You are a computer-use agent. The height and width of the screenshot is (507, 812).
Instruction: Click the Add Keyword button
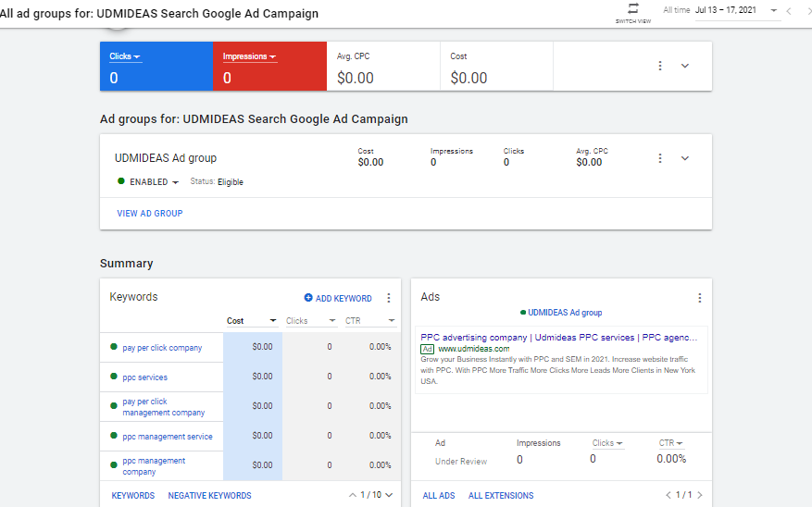click(x=338, y=298)
